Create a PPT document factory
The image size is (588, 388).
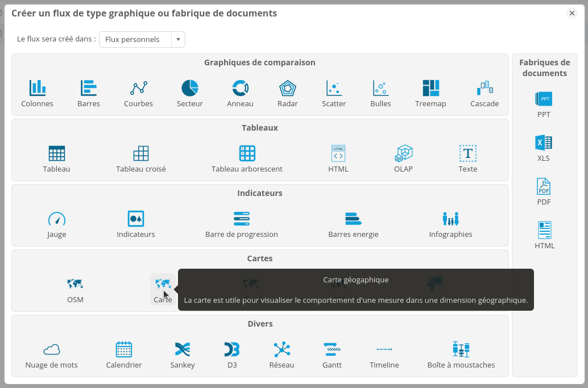click(x=544, y=99)
